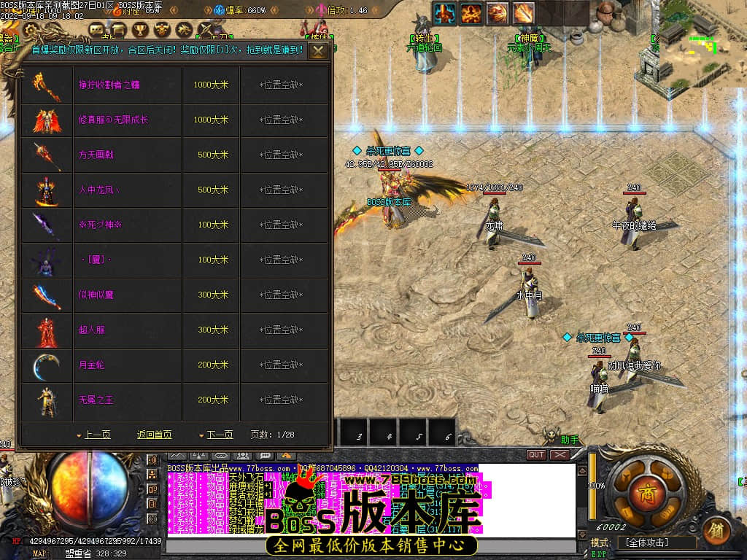Click the minimap in the corner
The height and width of the screenshot is (560, 747).
702,42
